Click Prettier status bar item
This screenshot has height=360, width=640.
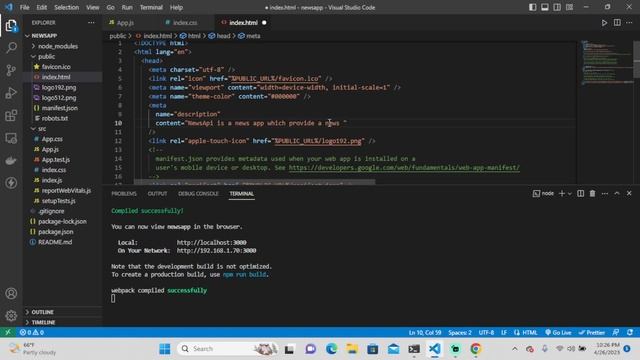point(591,332)
